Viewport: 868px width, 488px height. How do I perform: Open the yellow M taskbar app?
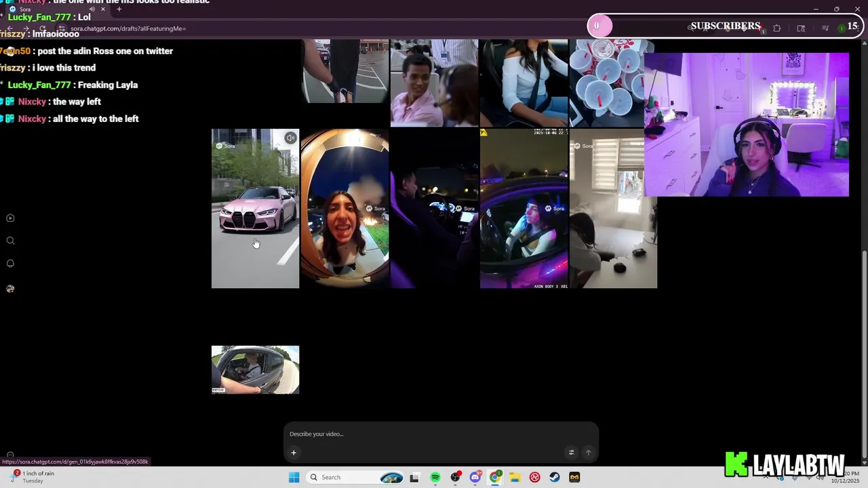click(574, 477)
